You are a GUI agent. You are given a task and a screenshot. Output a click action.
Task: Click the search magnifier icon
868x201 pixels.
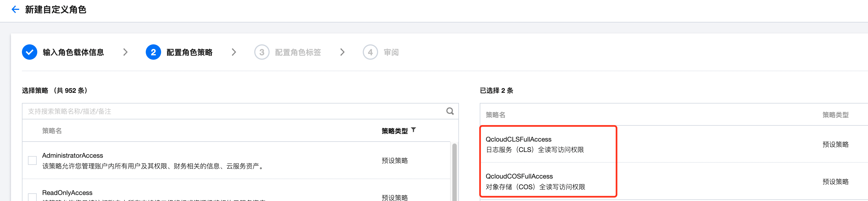click(450, 111)
